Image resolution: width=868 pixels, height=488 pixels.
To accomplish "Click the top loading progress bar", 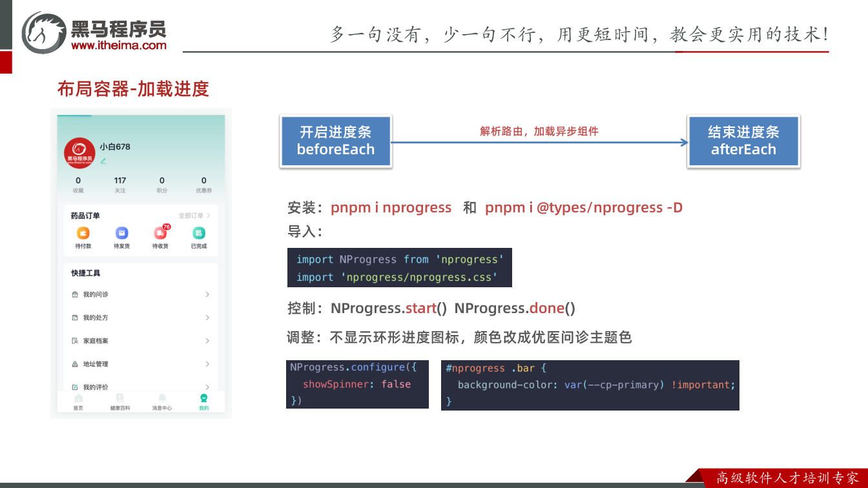I will point(74,116).
